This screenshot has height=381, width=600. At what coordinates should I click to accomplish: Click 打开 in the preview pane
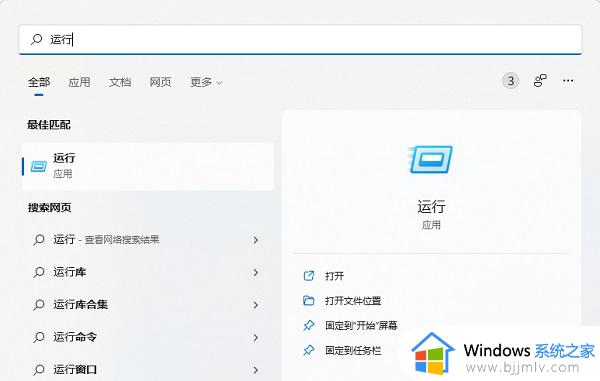[334, 276]
